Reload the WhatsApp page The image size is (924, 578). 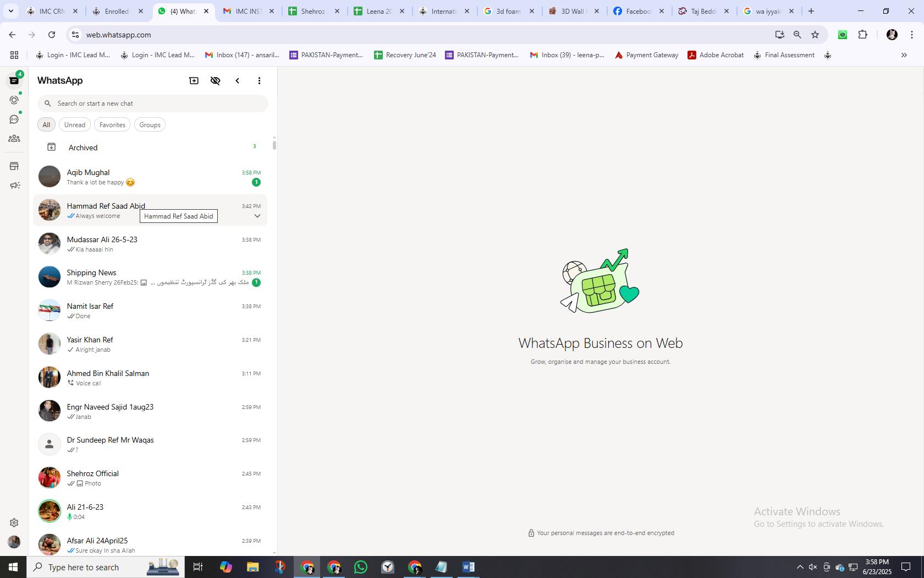(52, 35)
